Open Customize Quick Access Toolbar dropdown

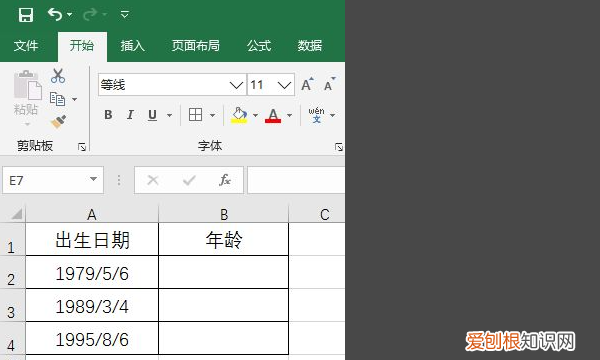pyautogui.click(x=124, y=15)
